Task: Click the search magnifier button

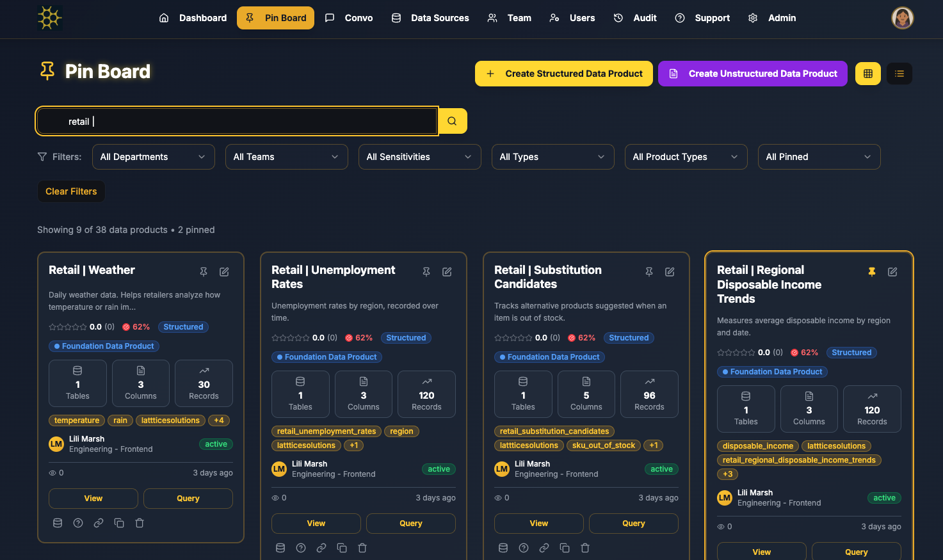Action: click(452, 121)
